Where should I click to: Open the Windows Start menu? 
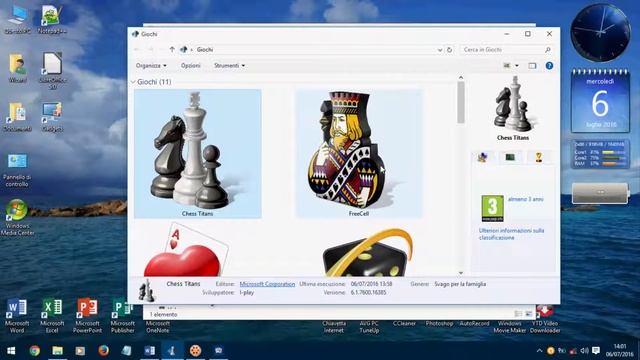(11, 351)
